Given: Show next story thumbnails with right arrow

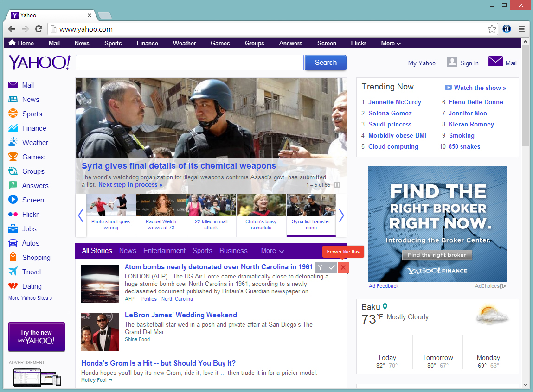Looking at the screenshot, I should (x=341, y=215).
